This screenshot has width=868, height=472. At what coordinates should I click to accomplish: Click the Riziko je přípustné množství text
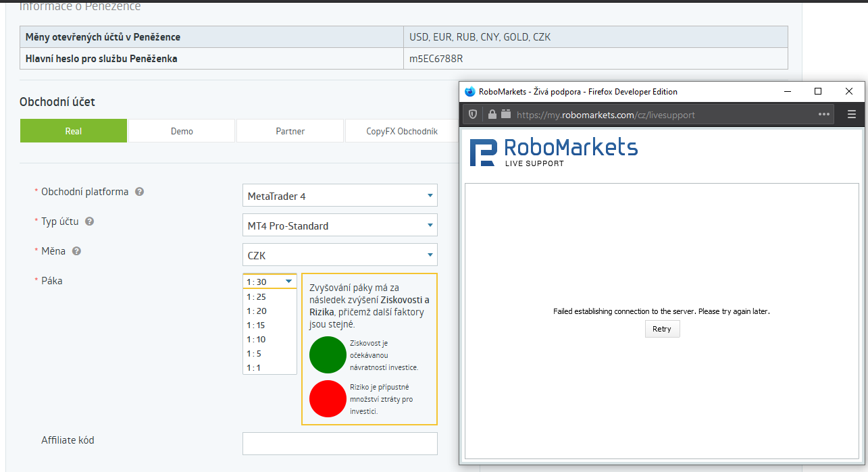pos(382,399)
